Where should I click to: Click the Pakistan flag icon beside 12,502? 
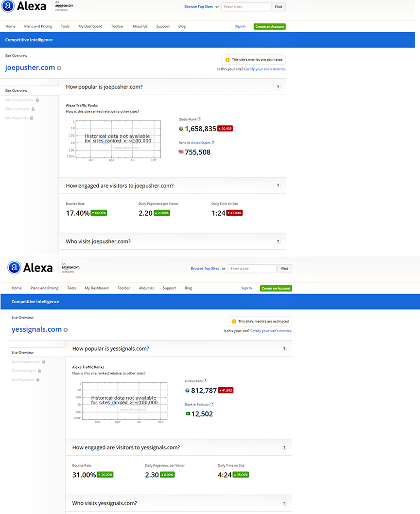188,414
